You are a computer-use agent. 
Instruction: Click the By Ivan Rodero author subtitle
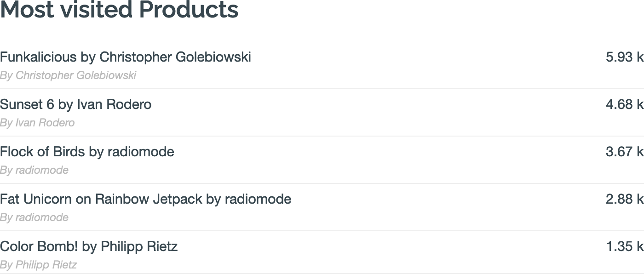click(37, 123)
